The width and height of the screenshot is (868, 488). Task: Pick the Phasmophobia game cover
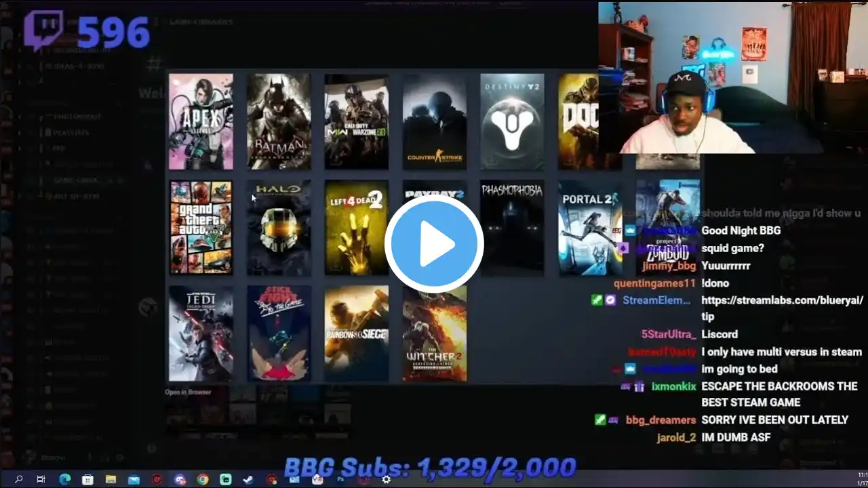[512, 227]
